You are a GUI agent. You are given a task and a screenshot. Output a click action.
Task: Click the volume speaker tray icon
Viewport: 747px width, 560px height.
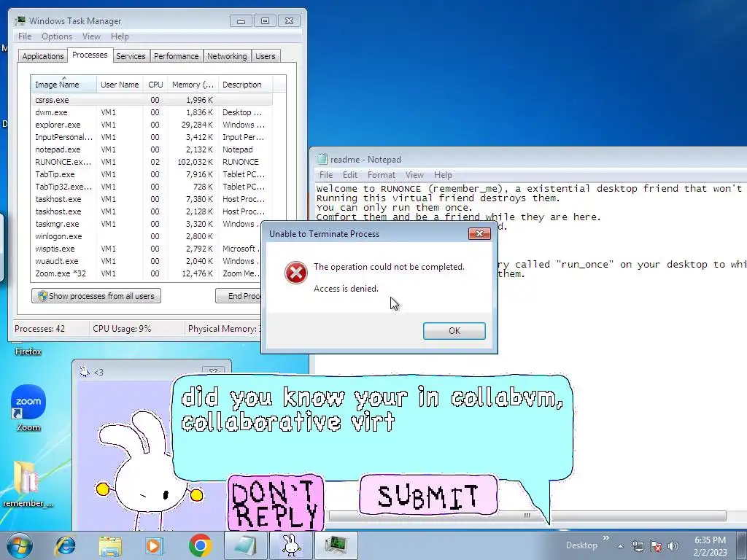673,546
